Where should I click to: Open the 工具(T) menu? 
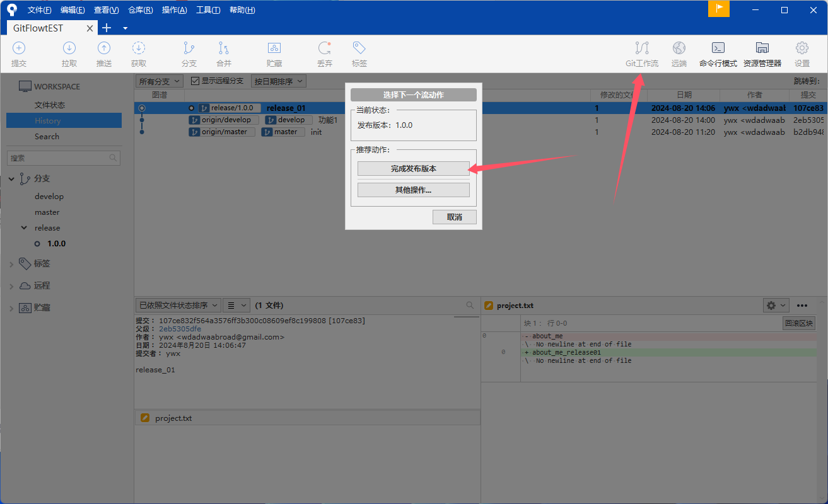point(208,10)
